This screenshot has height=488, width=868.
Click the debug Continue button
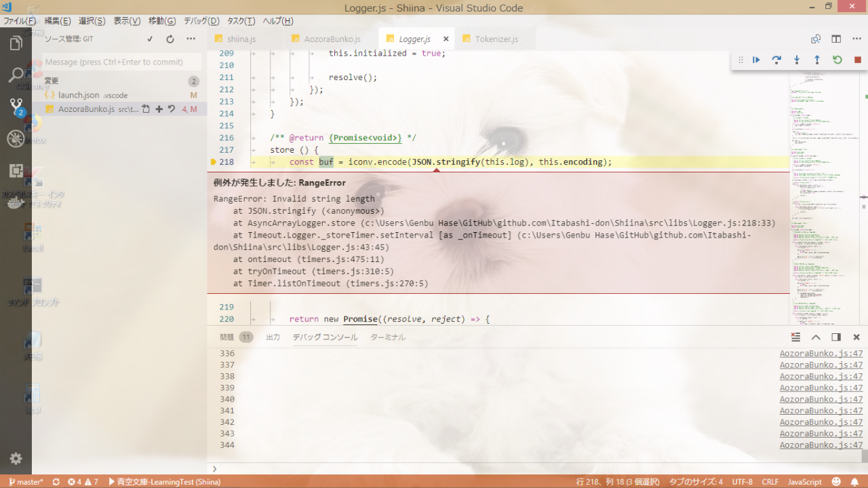pos(756,60)
